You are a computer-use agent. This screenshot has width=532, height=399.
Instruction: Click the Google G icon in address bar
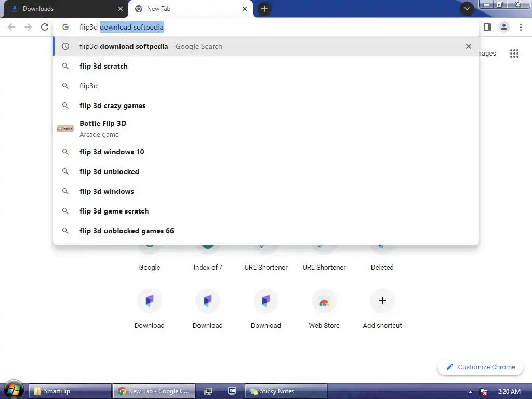[65, 27]
